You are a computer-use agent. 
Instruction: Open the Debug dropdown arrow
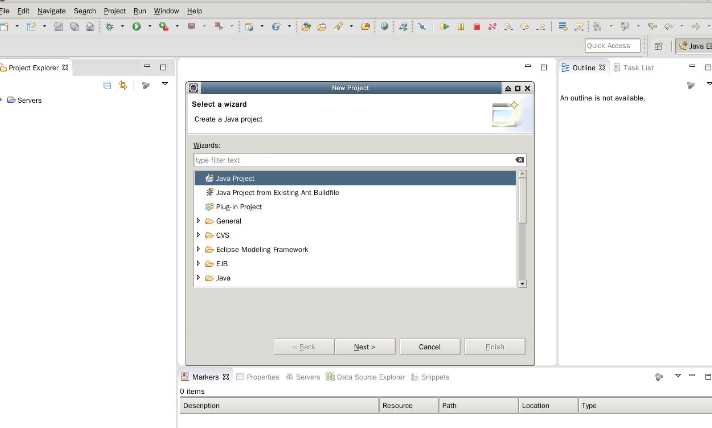(x=122, y=27)
